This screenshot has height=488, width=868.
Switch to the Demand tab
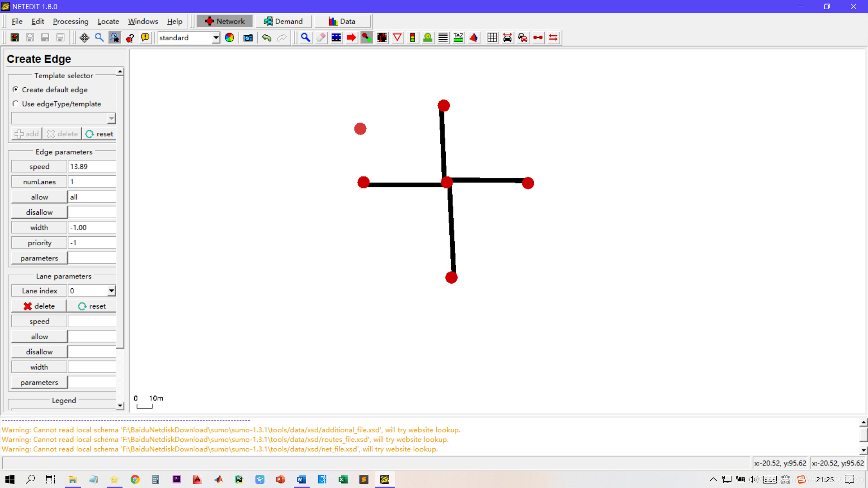(x=283, y=21)
